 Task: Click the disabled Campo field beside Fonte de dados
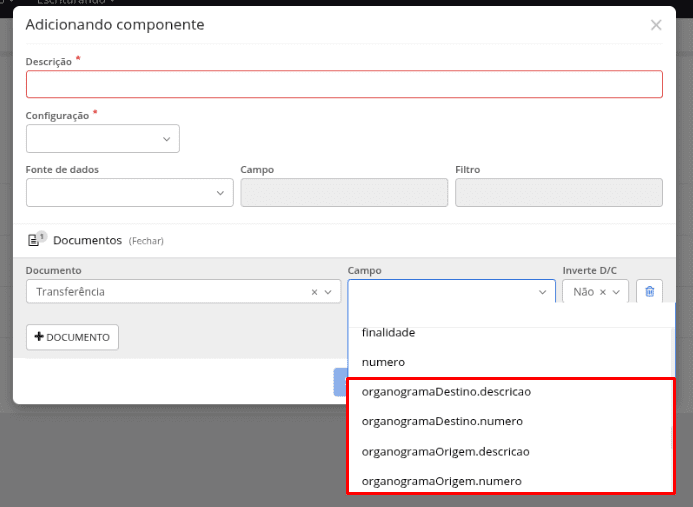click(344, 193)
